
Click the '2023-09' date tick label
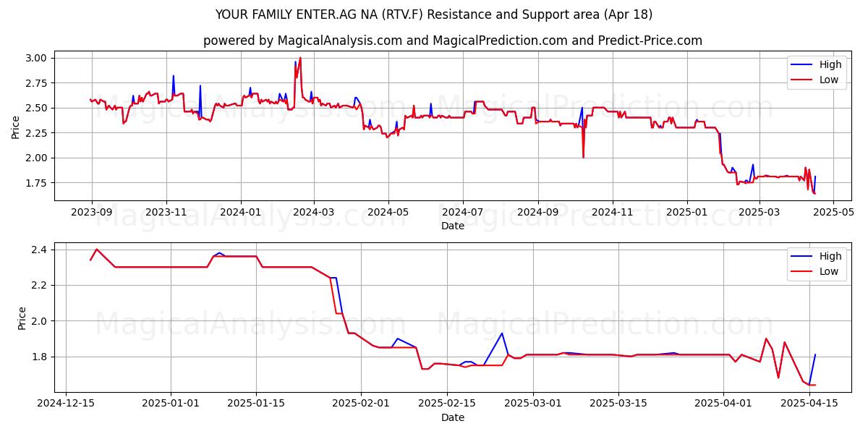tap(91, 213)
